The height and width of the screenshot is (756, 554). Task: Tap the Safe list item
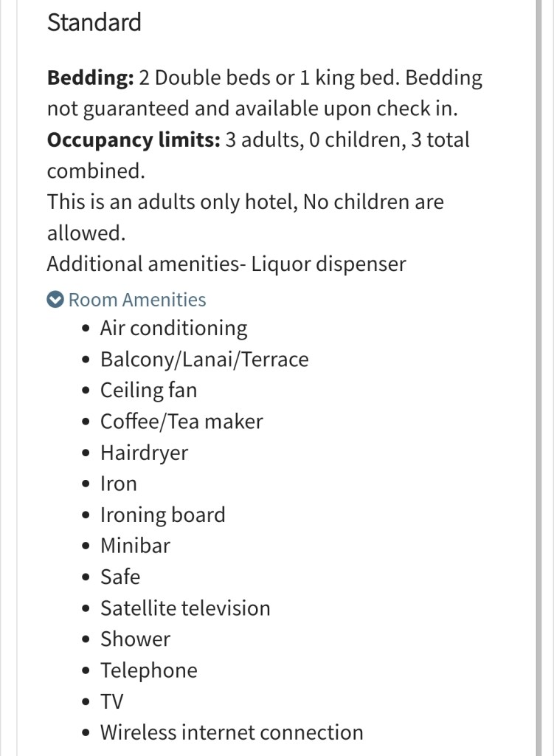point(120,577)
